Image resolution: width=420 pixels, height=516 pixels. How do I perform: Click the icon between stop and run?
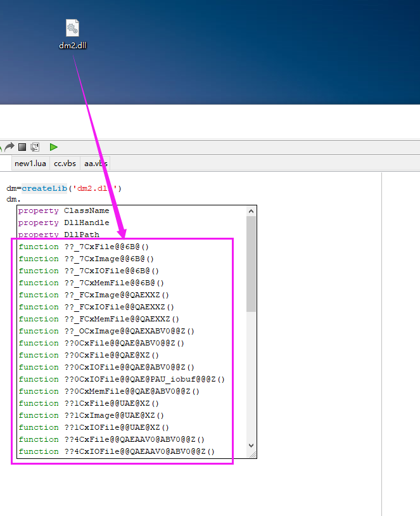pyautogui.click(x=35, y=146)
